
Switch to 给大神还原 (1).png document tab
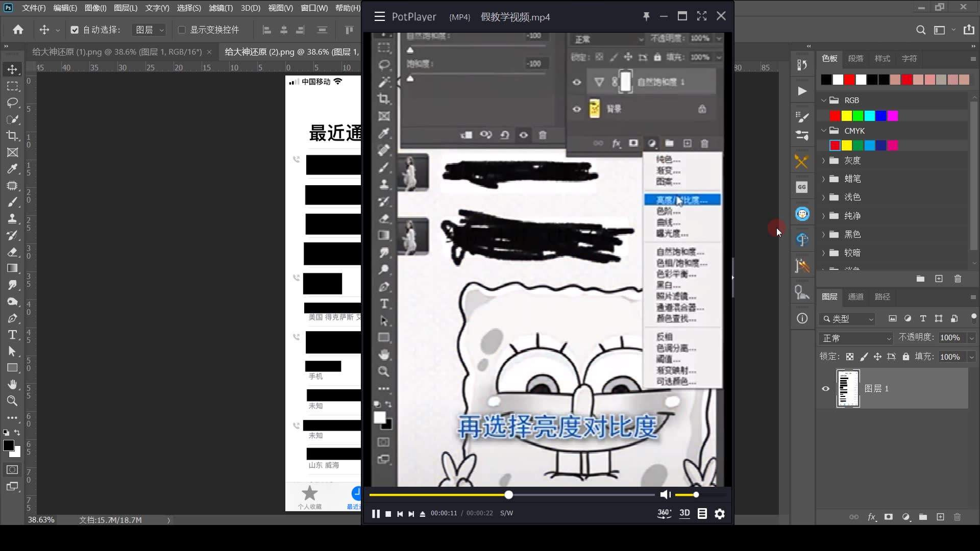tap(117, 52)
